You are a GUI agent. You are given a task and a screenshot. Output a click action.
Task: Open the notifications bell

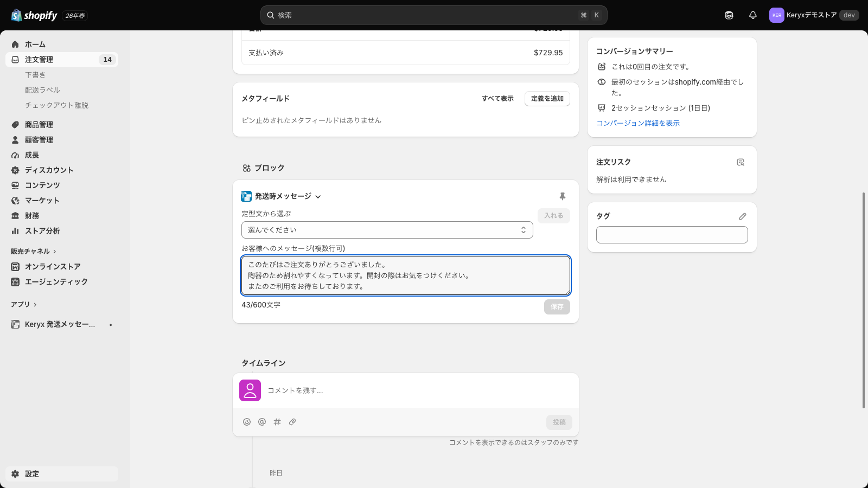(x=753, y=15)
